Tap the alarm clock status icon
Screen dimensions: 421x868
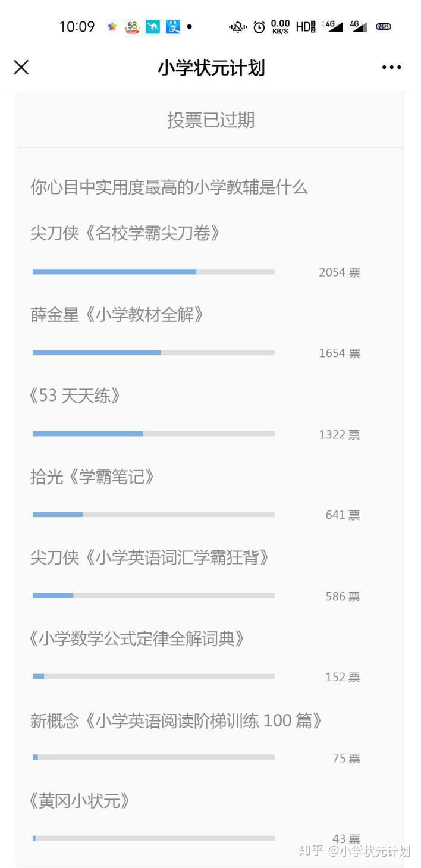259,27
